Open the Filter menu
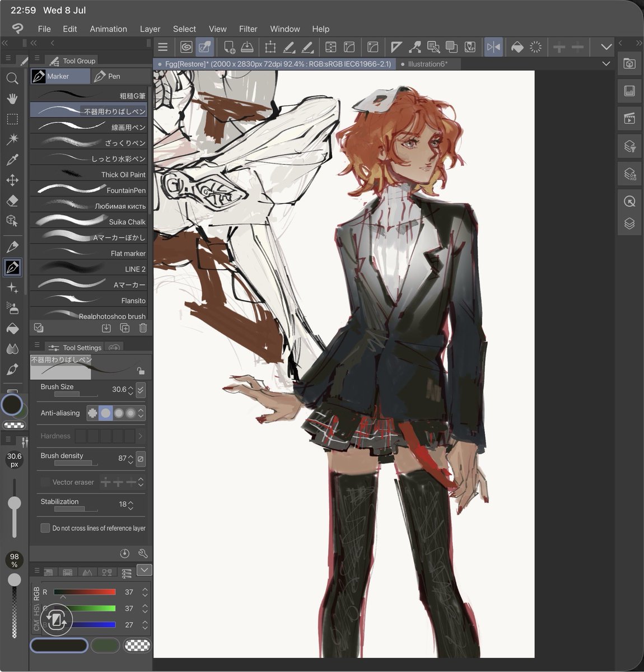644x672 pixels. [248, 29]
